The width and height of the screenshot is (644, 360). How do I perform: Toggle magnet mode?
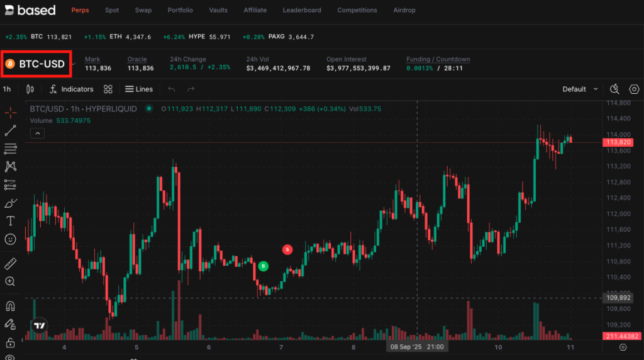(x=10, y=306)
